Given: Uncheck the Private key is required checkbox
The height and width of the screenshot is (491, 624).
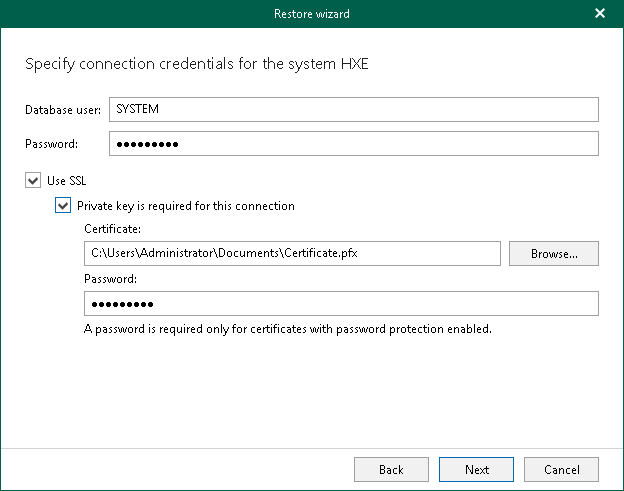Looking at the screenshot, I should 63,206.
